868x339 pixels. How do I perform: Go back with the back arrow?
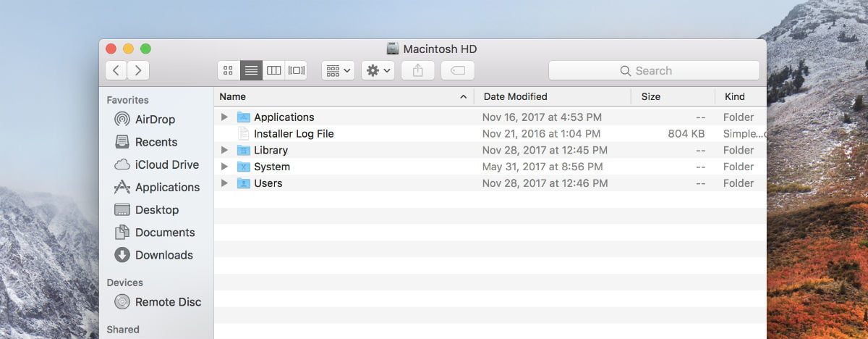point(116,70)
